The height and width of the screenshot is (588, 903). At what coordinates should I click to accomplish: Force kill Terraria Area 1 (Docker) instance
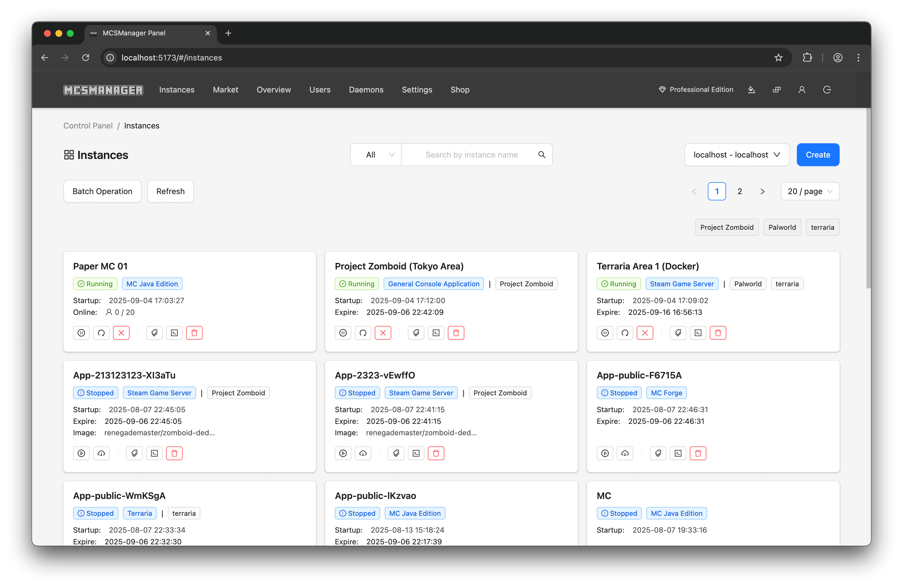pyautogui.click(x=645, y=333)
